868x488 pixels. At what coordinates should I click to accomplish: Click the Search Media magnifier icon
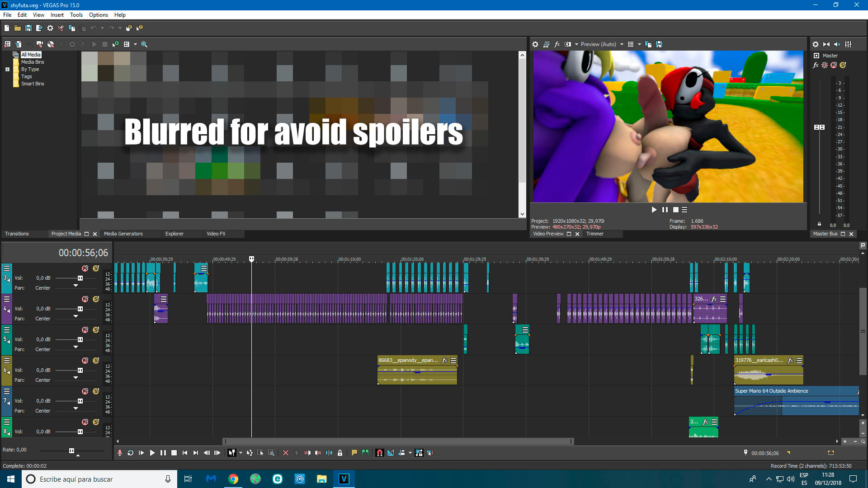(x=144, y=44)
